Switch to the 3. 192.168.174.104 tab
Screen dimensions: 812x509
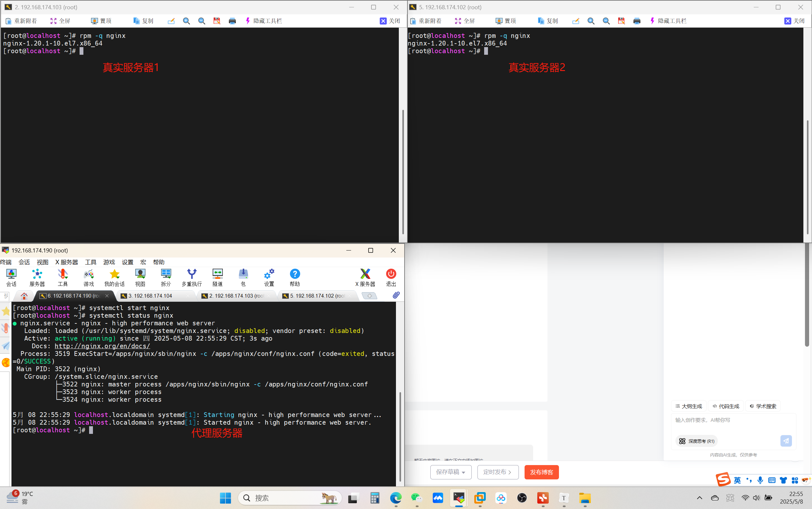point(150,296)
